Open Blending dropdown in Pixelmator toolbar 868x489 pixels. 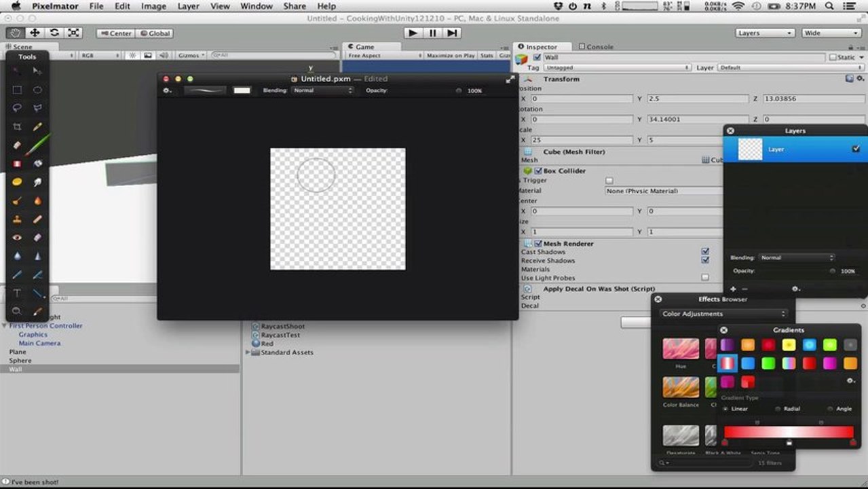pyautogui.click(x=322, y=90)
